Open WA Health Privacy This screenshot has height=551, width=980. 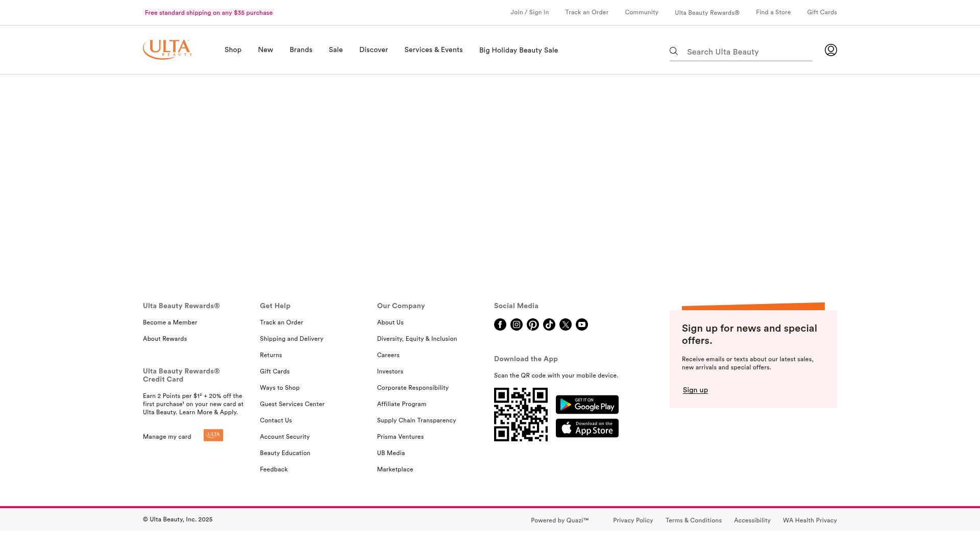[x=810, y=520]
